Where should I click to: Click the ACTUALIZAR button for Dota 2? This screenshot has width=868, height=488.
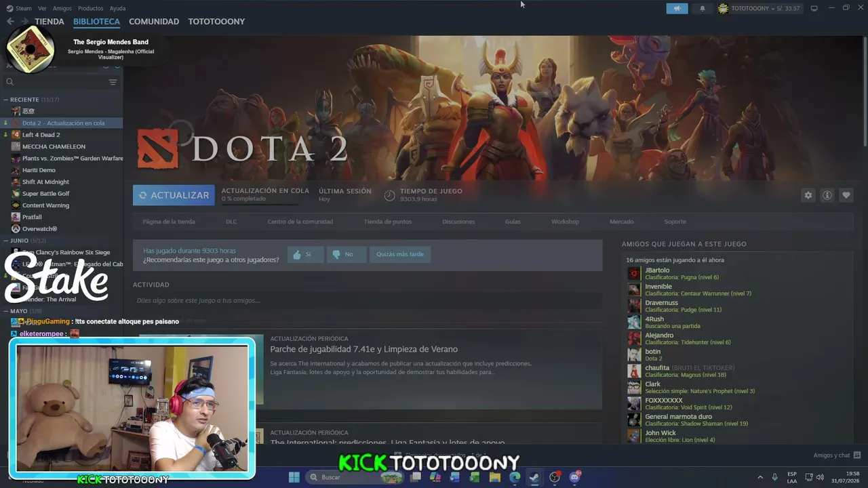point(174,195)
